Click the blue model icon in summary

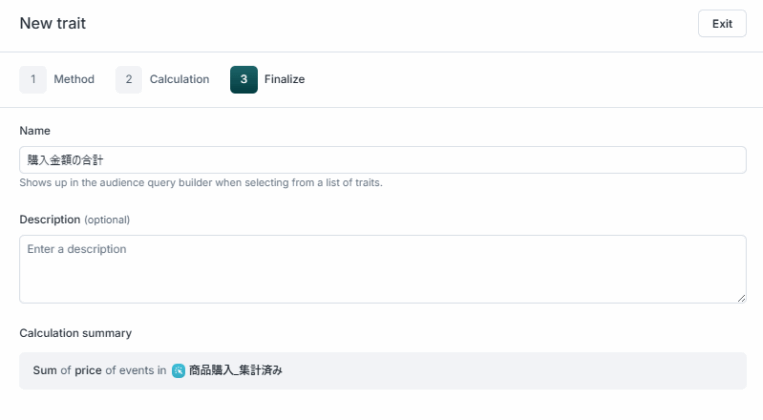178,370
